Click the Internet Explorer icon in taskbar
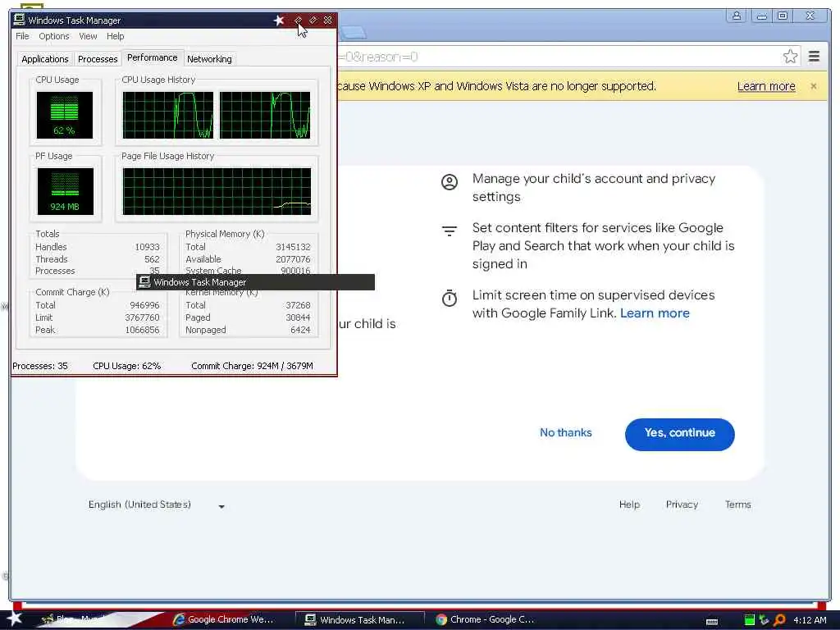The height and width of the screenshot is (630, 840). tap(178, 619)
